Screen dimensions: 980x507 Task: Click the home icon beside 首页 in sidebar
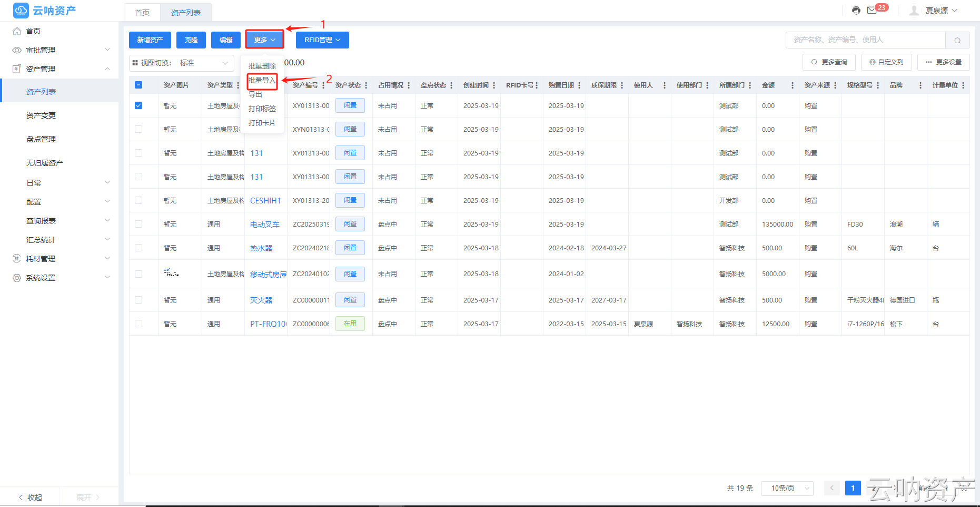click(x=17, y=31)
